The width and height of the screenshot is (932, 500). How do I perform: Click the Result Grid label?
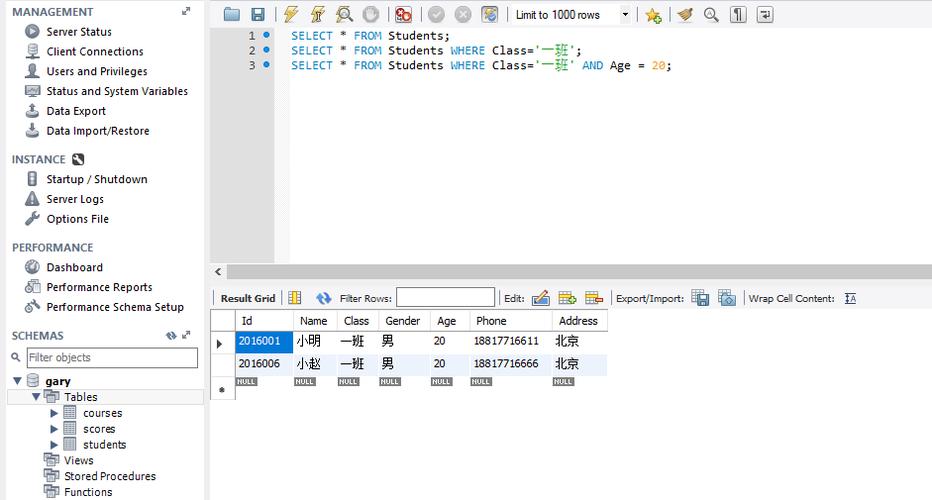[x=248, y=298]
